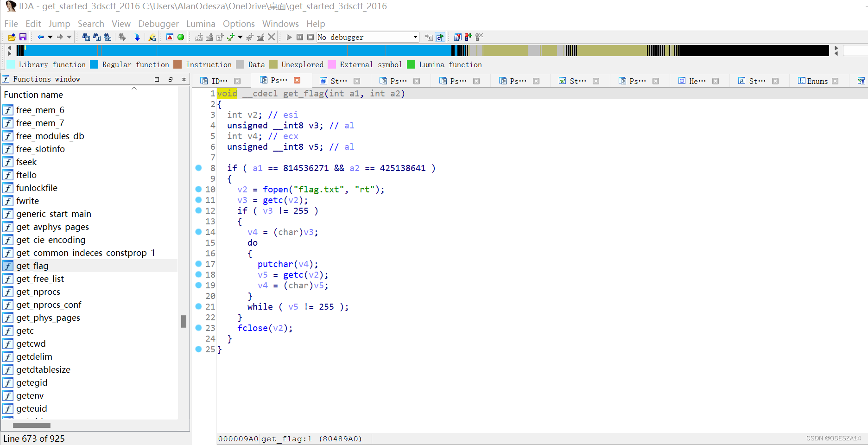Screen dimensions: 868x445
Task: Open a file using the Open toolbar icon
Action: point(12,37)
